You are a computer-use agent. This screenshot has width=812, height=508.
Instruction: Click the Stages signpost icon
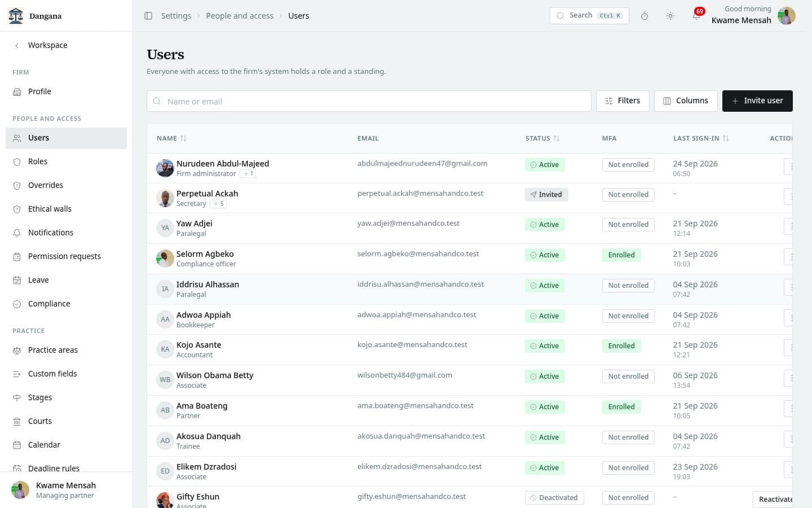point(17,397)
